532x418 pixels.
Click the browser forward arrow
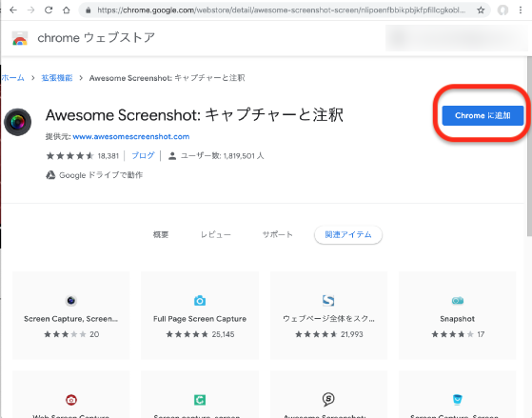tap(30, 10)
